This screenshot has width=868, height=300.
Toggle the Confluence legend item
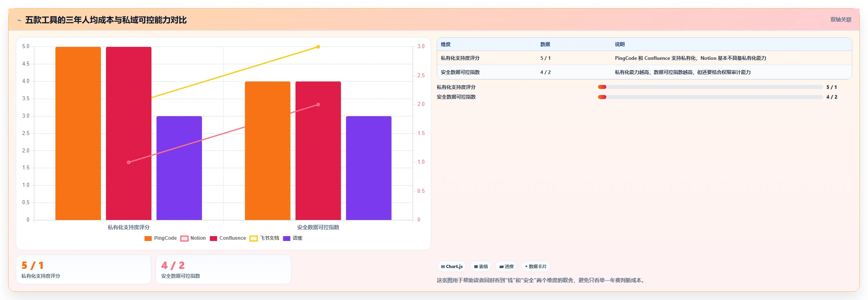228,238
